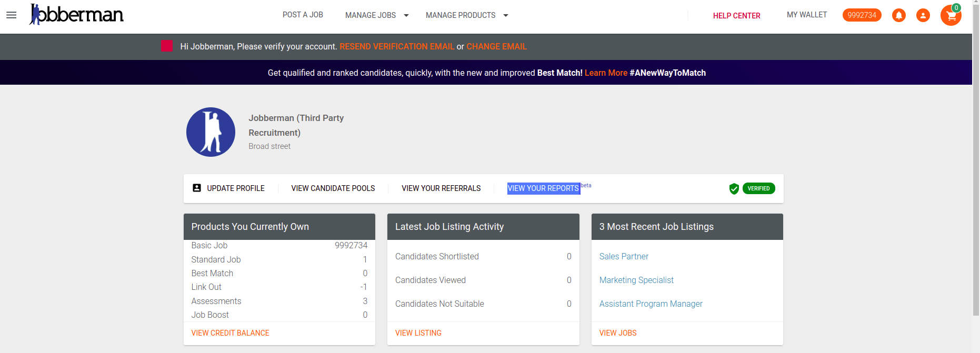Click View Jobs link
This screenshot has height=353, width=980.
tap(618, 333)
